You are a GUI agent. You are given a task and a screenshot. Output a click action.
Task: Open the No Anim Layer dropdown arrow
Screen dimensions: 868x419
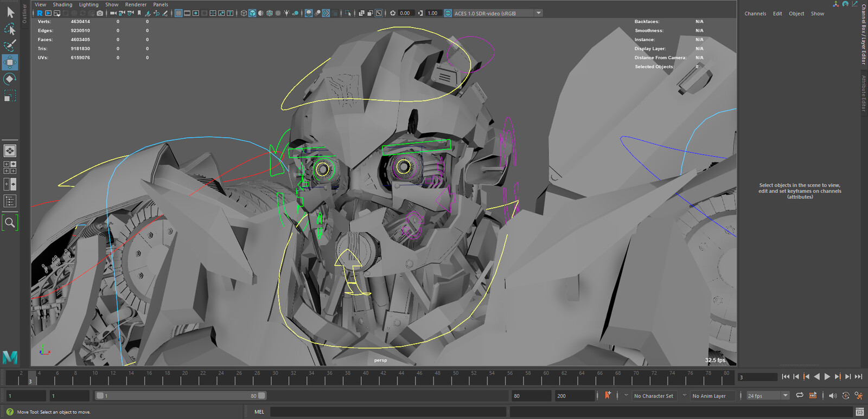point(685,395)
